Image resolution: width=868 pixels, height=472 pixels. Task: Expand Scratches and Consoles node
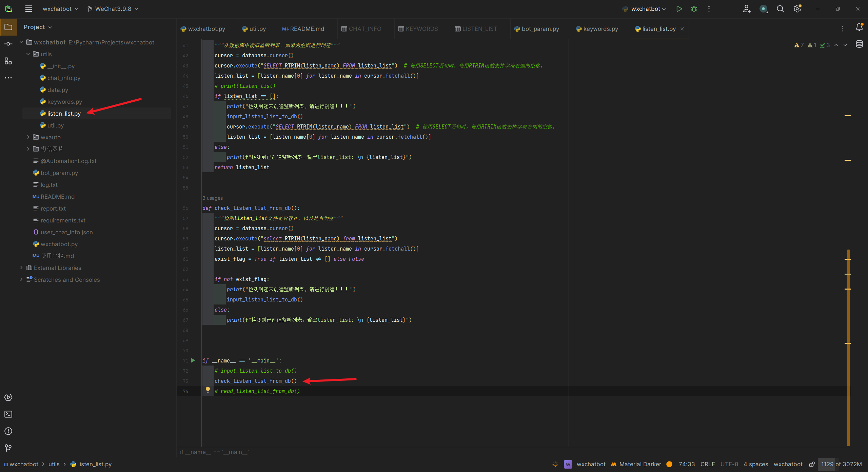pyautogui.click(x=21, y=279)
